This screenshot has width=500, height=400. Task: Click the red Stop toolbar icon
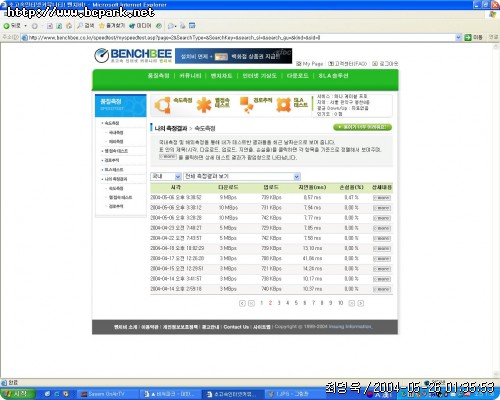[x=50, y=26]
